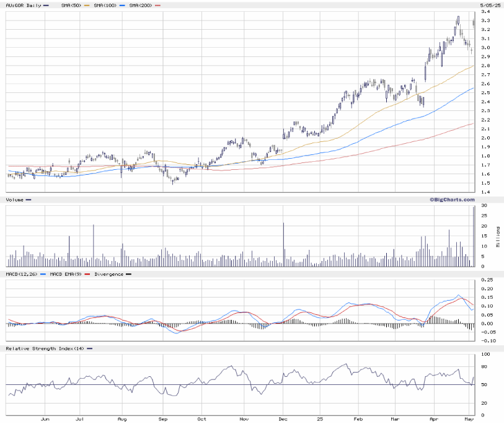
Task: Click the Sep label on the time axis
Action: click(x=164, y=419)
